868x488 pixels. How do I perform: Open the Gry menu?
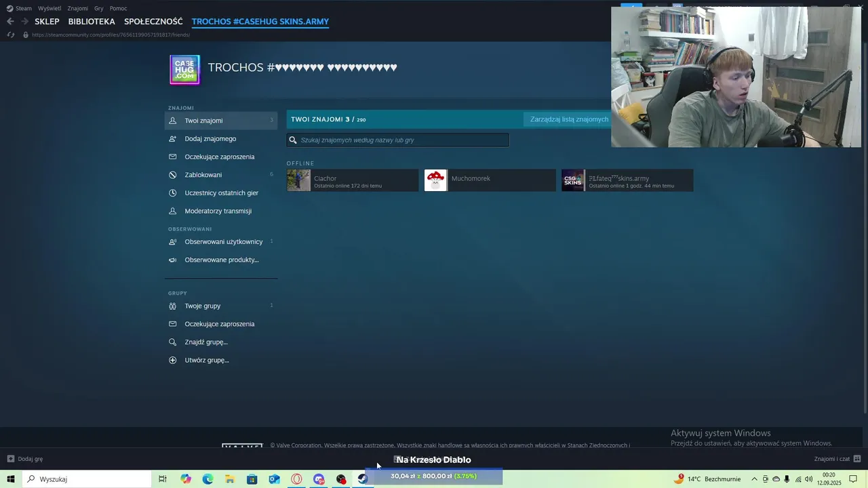click(99, 8)
